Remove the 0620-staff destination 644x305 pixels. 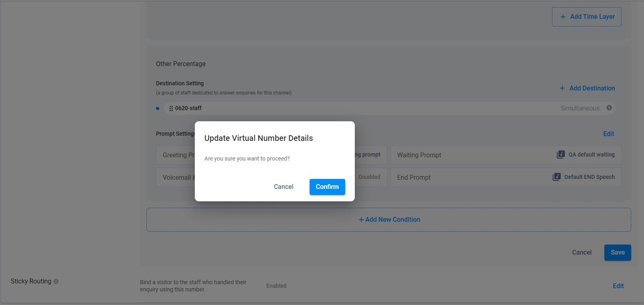[609, 108]
